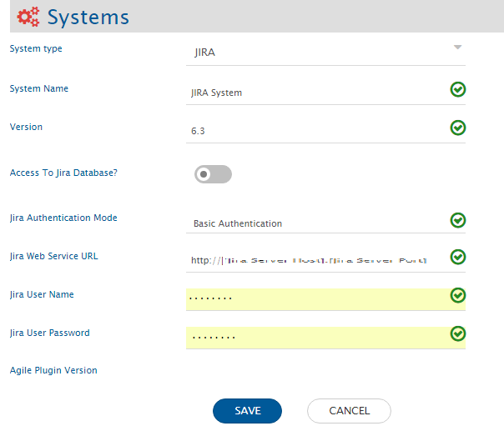Expand the JIRA system type selection

tap(317, 53)
